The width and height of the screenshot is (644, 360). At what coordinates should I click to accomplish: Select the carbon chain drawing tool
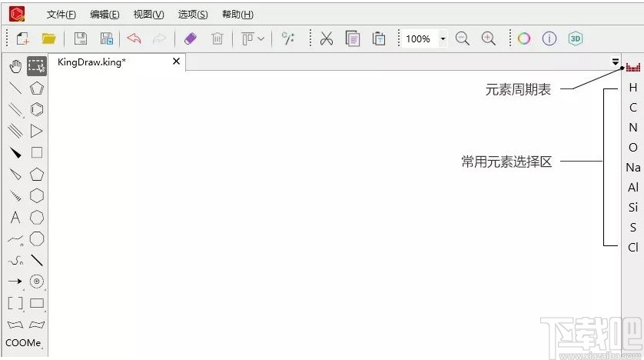click(15, 239)
